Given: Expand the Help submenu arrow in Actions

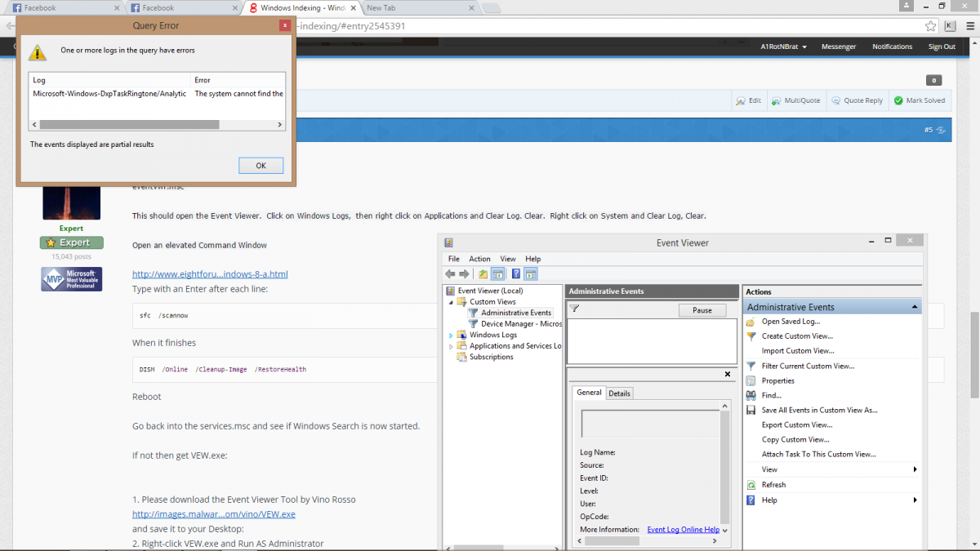Looking at the screenshot, I should tap(915, 500).
